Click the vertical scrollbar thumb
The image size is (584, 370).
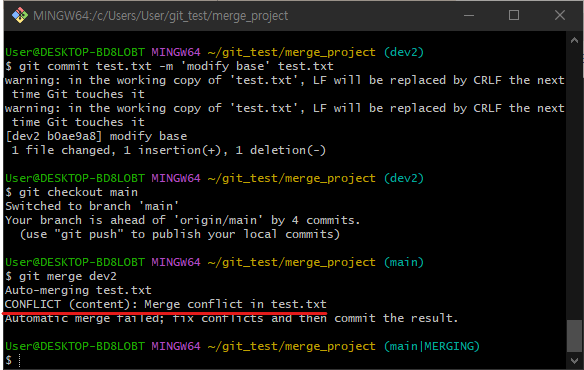click(574, 335)
